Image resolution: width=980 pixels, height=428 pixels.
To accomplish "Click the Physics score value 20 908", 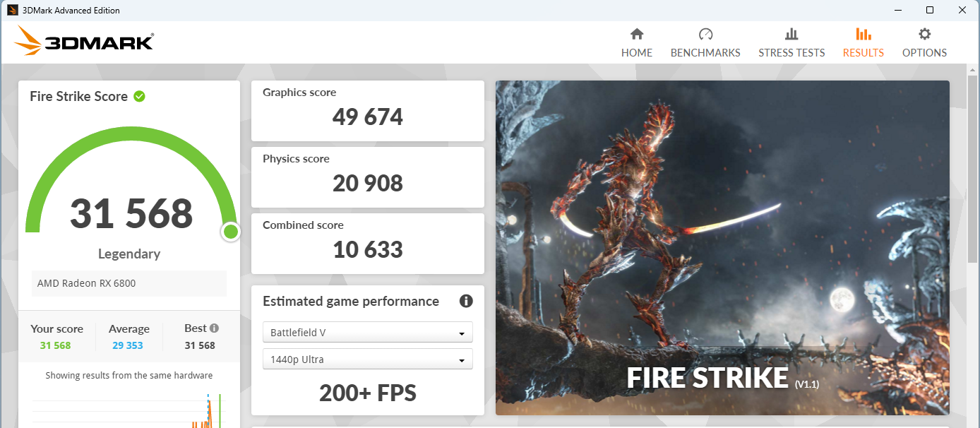I will pyautogui.click(x=368, y=183).
